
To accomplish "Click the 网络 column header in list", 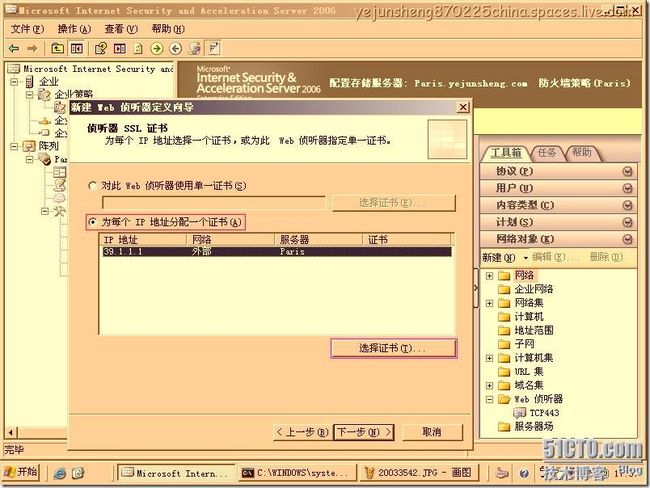I will tap(230, 240).
